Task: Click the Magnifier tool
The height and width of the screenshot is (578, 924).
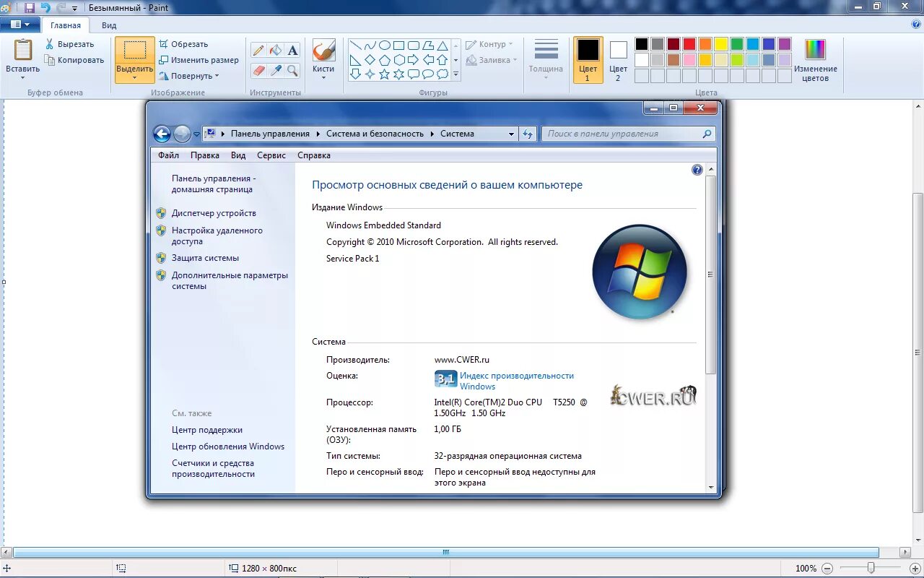Action: pyautogui.click(x=292, y=70)
